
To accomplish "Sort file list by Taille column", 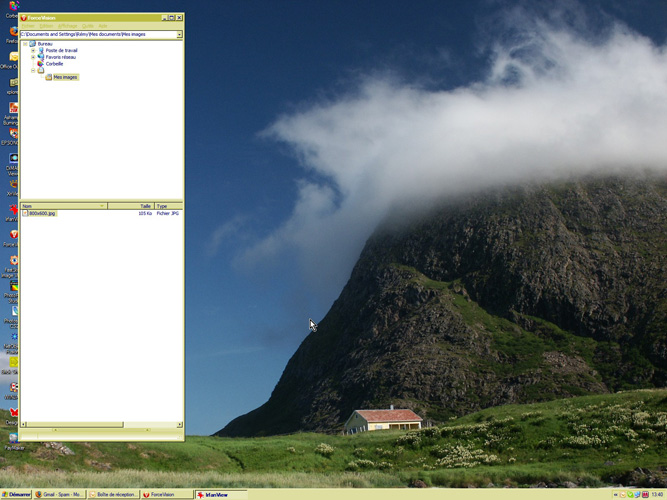I will click(x=130, y=206).
